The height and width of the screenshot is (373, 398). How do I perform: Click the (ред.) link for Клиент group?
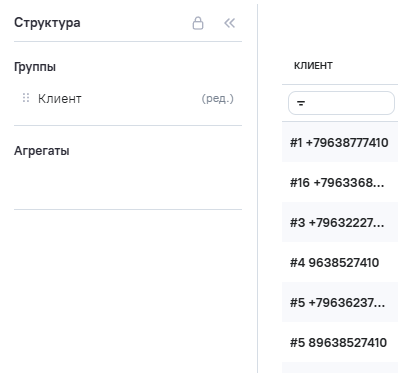pos(217,98)
